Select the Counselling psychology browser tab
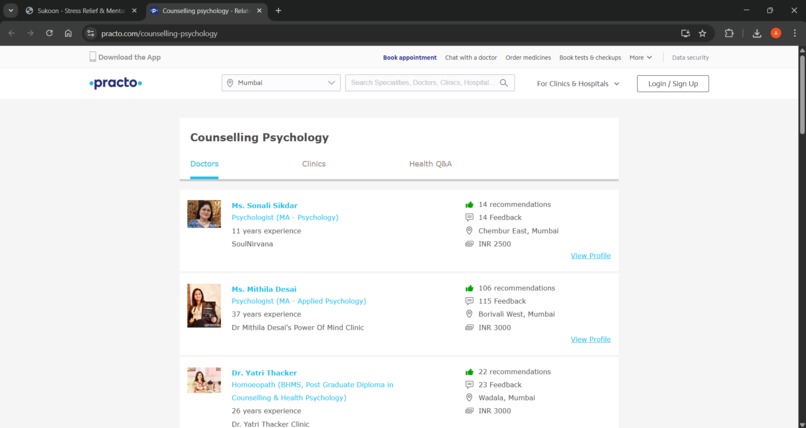Image resolution: width=806 pixels, height=428 pixels. tap(207, 10)
